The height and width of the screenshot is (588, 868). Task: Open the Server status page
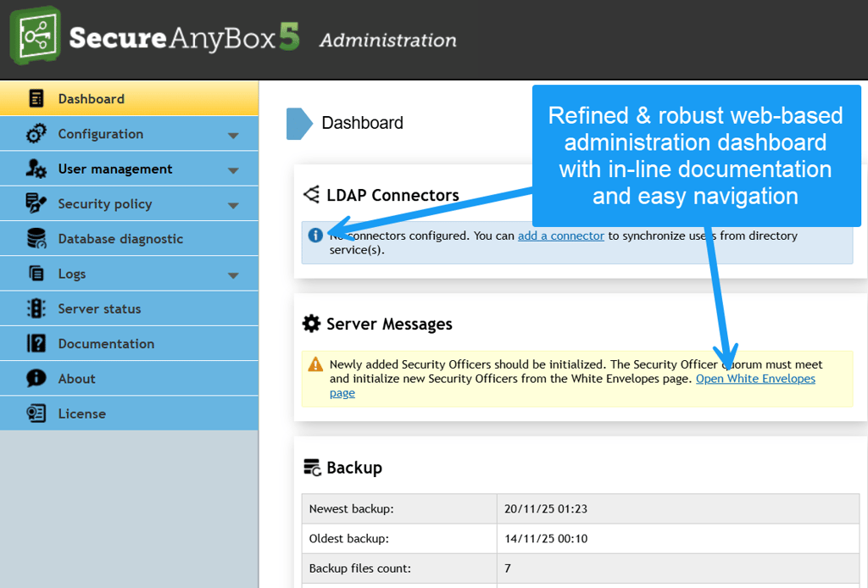(x=129, y=308)
